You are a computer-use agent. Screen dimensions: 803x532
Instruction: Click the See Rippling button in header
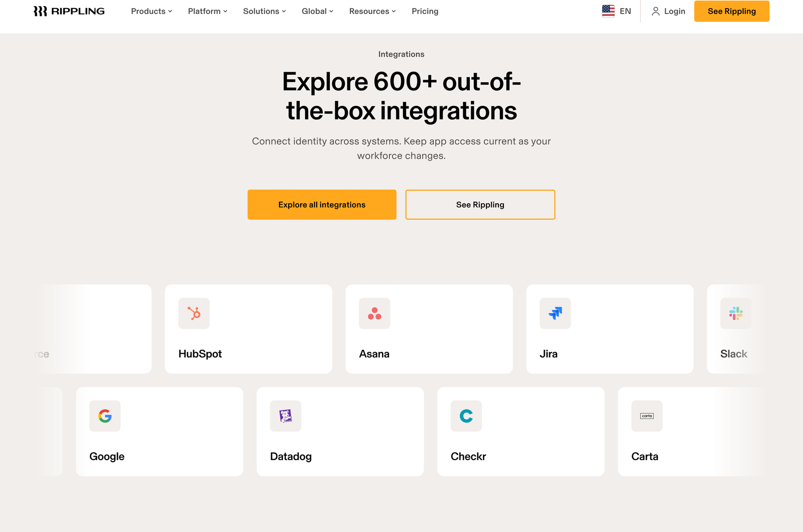tap(732, 11)
